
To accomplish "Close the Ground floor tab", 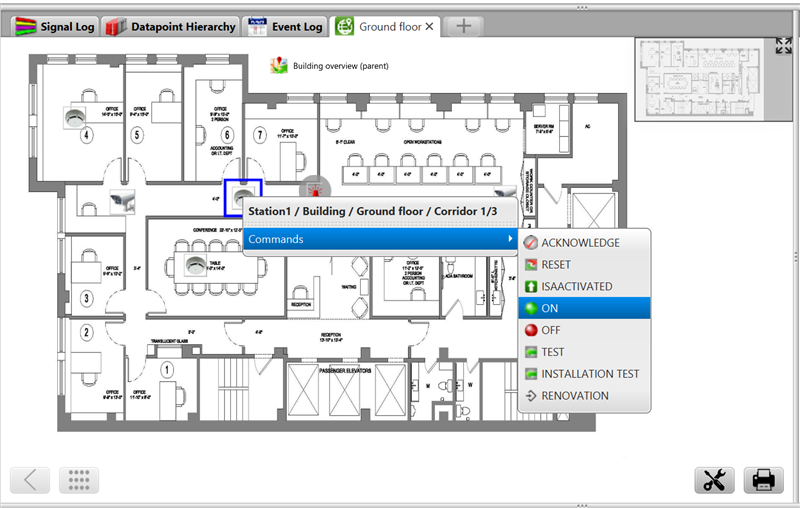I will 429,27.
